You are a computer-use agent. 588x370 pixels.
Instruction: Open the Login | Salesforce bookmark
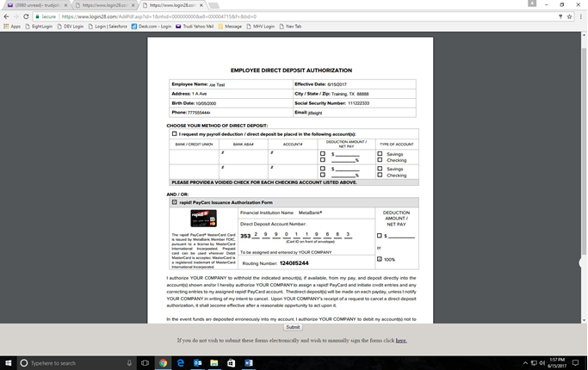[x=108, y=26]
